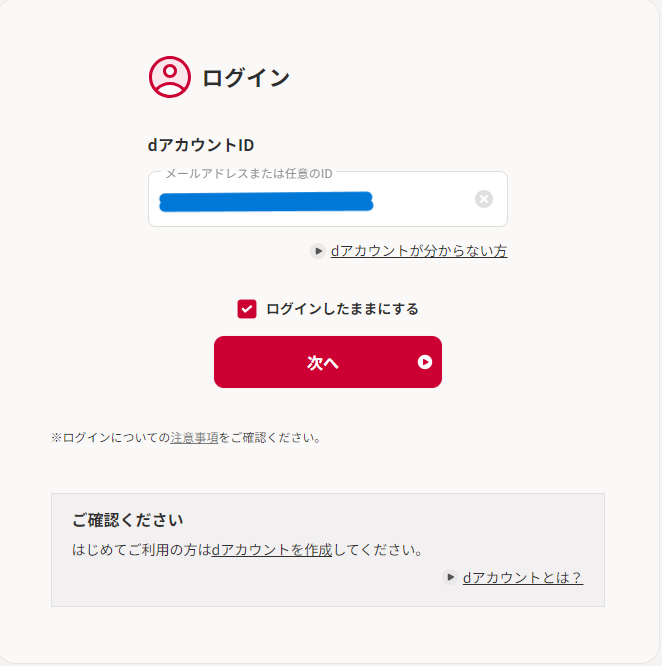
Task: Click the dアカウントID field label
Action: 201,145
